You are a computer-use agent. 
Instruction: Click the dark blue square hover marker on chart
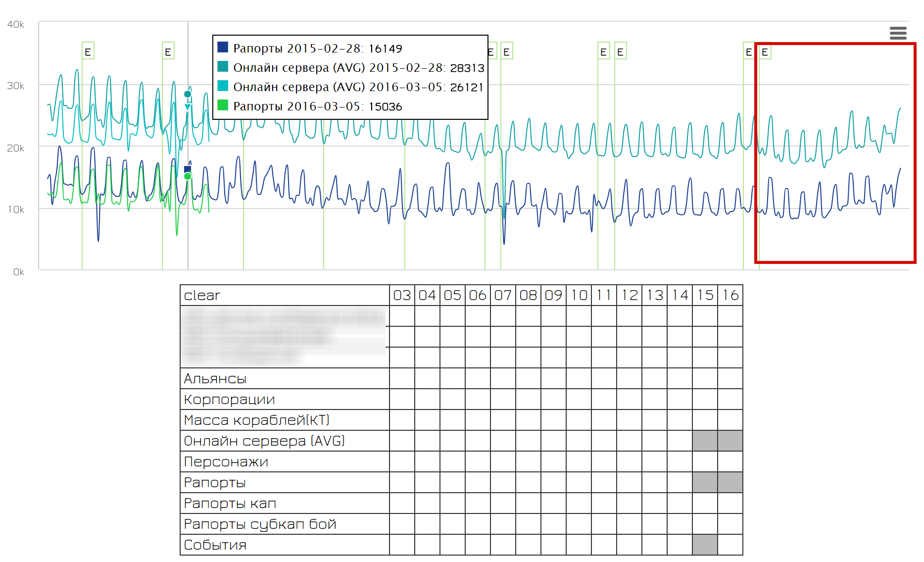point(188,169)
